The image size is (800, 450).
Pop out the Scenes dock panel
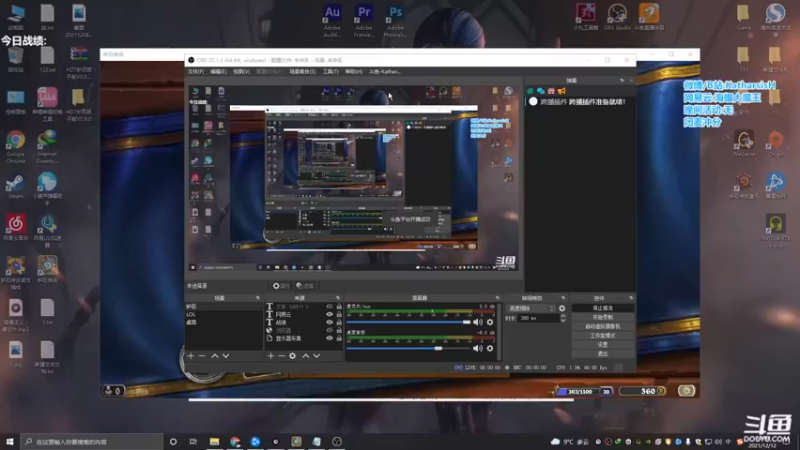(257, 298)
